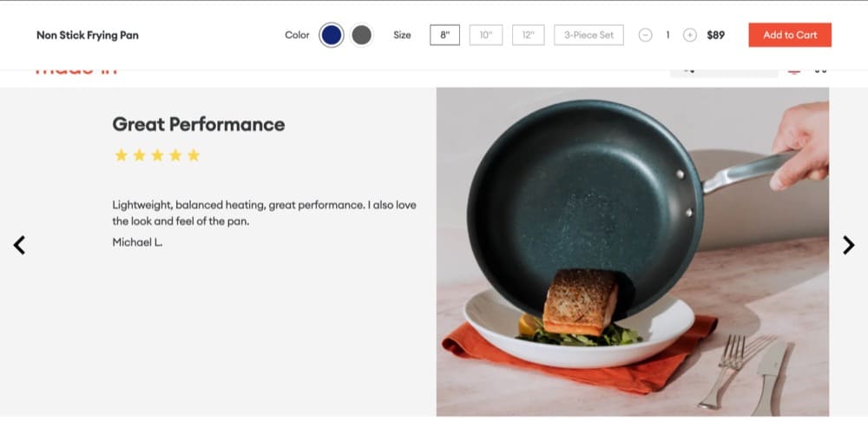This screenshot has height=422, width=868.
Task: Advance to the next review arrow
Action: click(848, 245)
